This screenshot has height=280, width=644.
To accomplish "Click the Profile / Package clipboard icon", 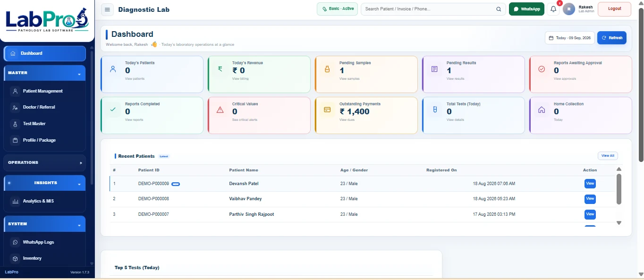I will click(15, 140).
